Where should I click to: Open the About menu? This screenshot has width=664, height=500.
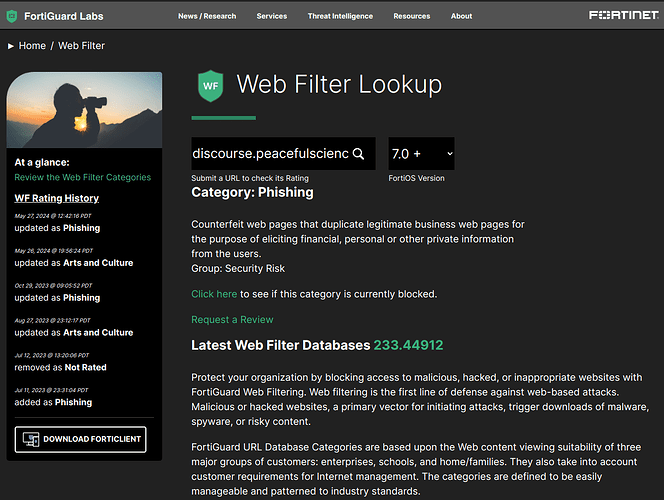[461, 16]
